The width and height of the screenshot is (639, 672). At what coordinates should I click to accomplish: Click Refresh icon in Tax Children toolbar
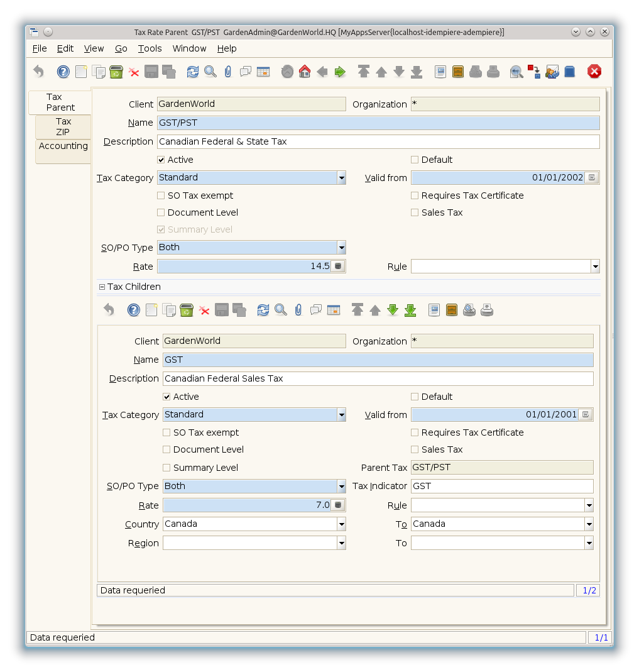(x=263, y=310)
